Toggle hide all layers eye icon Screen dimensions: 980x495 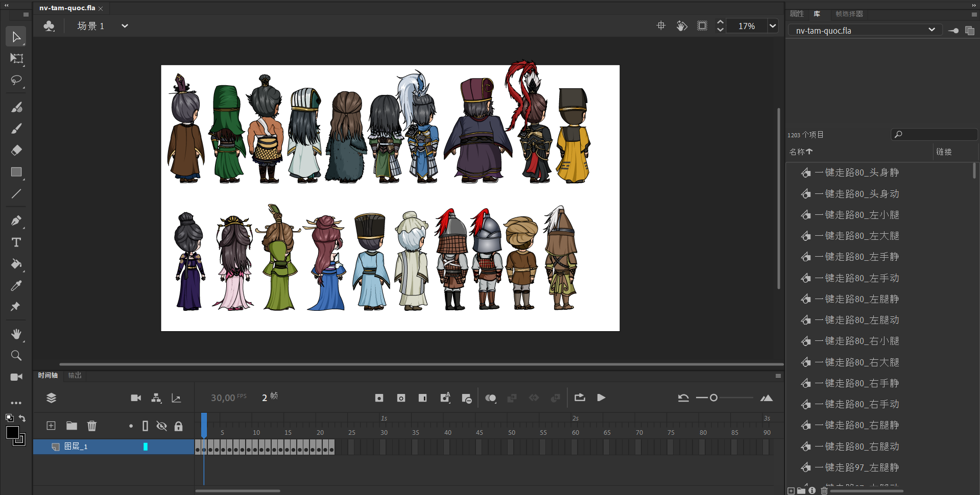pyautogui.click(x=161, y=426)
